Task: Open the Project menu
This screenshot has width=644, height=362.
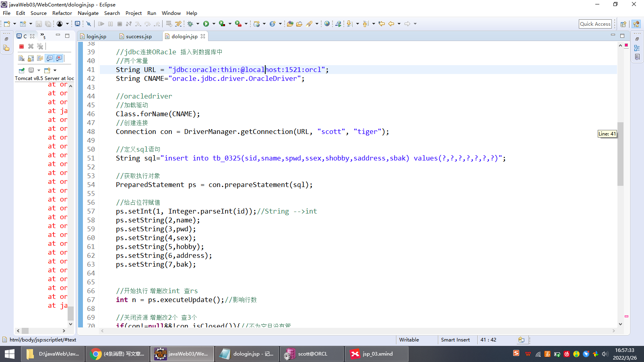Action: (x=134, y=13)
